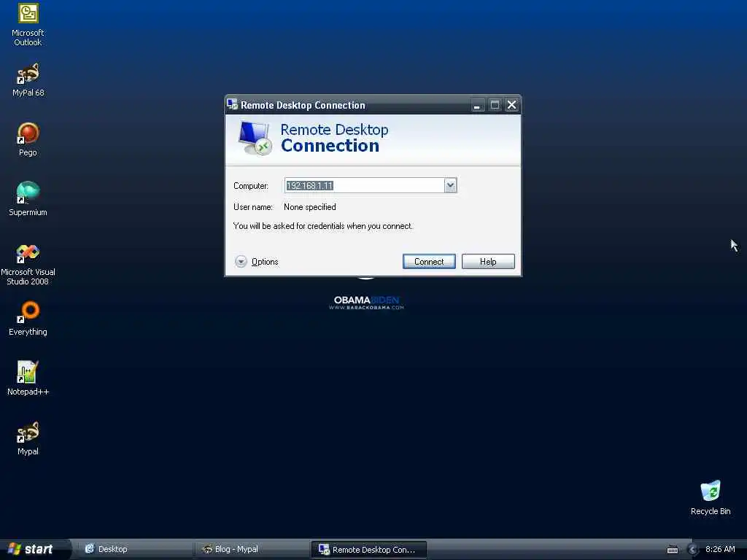This screenshot has height=560, width=747.
Task: Open the Microsoft Outlook desktop icon
Action: pyautogui.click(x=28, y=25)
